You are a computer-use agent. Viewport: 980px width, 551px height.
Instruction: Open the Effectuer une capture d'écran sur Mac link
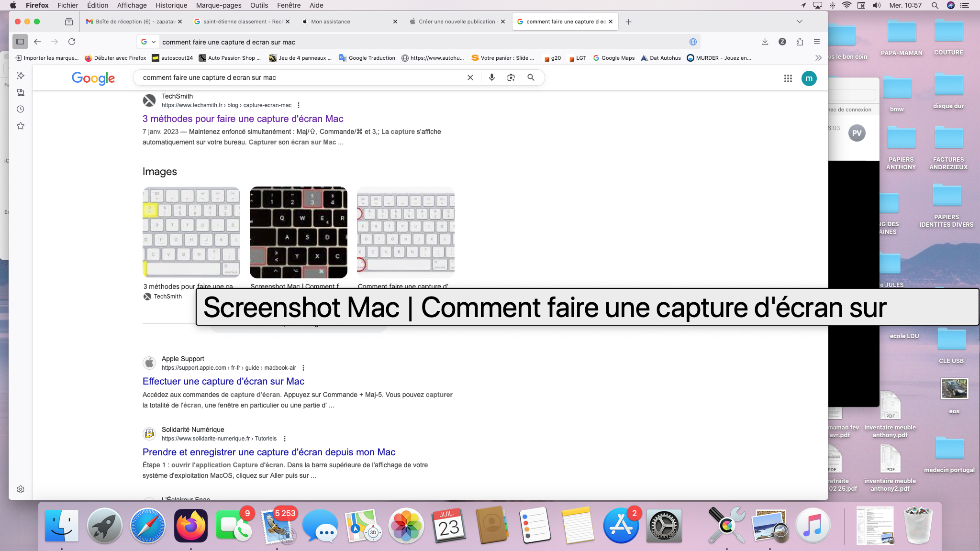click(223, 381)
